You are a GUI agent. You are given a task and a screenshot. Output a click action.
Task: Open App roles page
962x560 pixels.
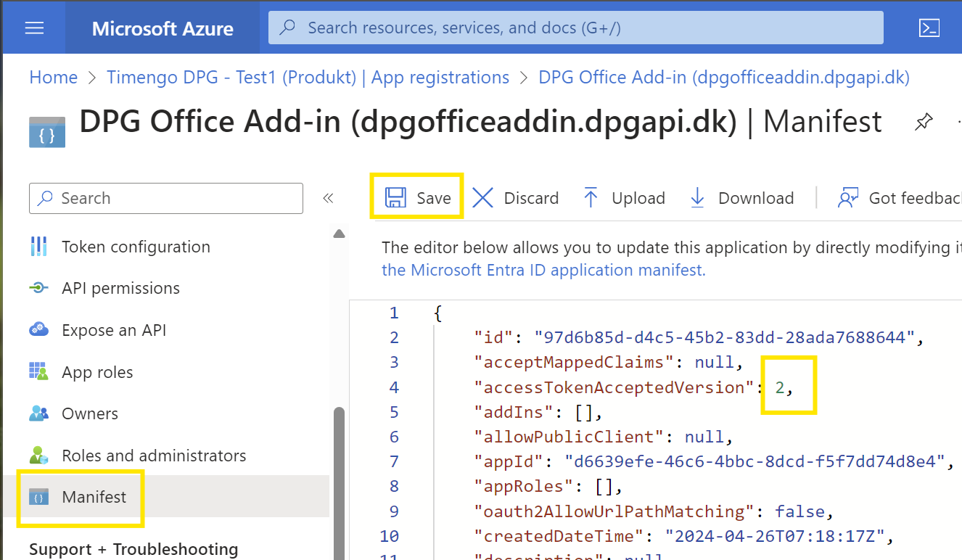[x=97, y=372]
